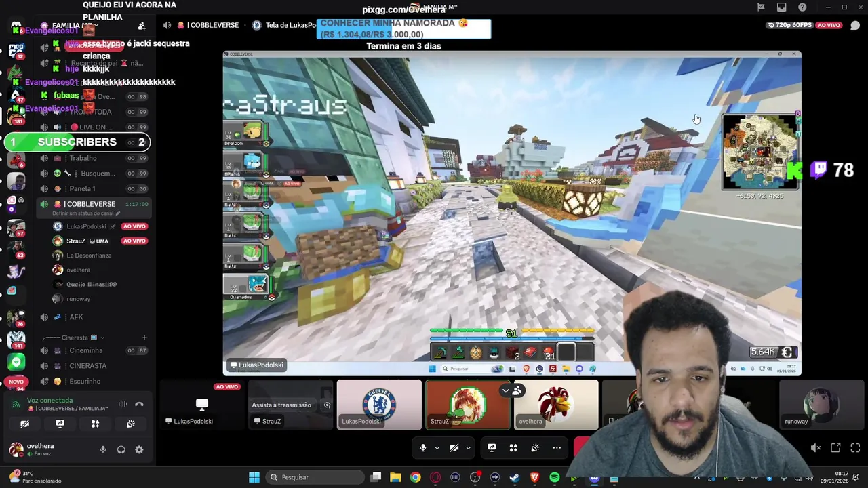
Task: Add channel to Cinerasta category
Action: point(144,338)
